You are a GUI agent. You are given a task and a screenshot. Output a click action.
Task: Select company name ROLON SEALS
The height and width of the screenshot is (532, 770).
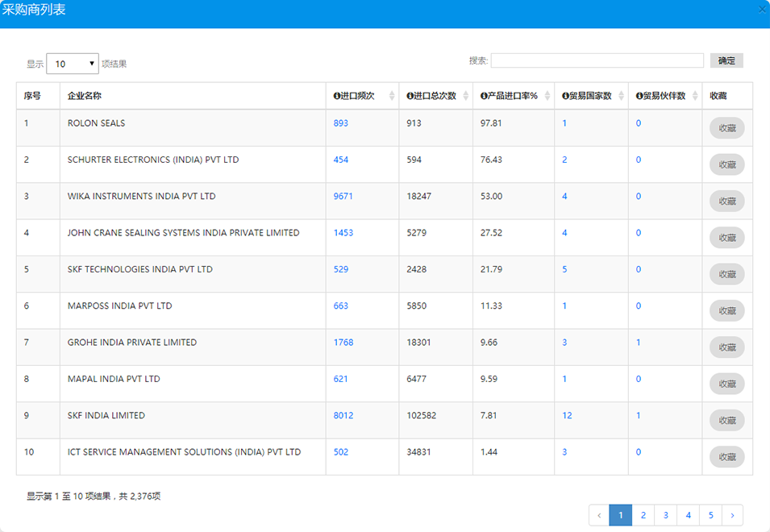click(x=96, y=123)
